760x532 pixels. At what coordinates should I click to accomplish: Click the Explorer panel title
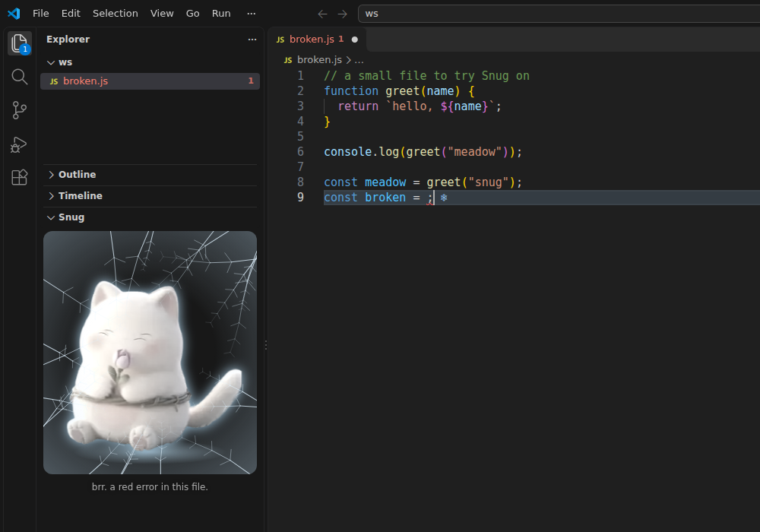click(x=68, y=40)
